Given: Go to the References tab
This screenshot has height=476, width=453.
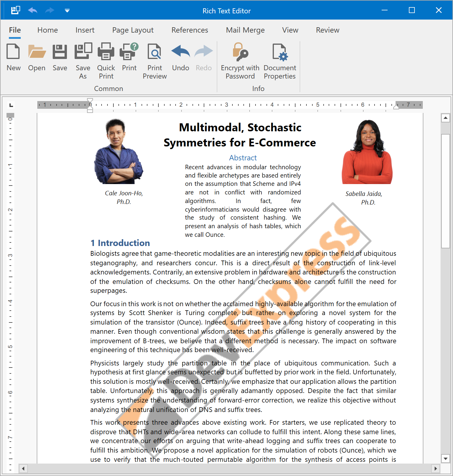Looking at the screenshot, I should (190, 30).
